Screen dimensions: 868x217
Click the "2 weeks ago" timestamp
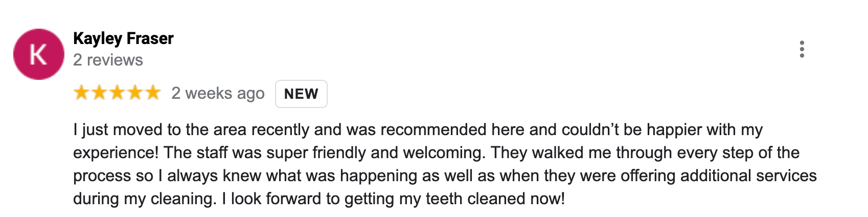pos(218,93)
